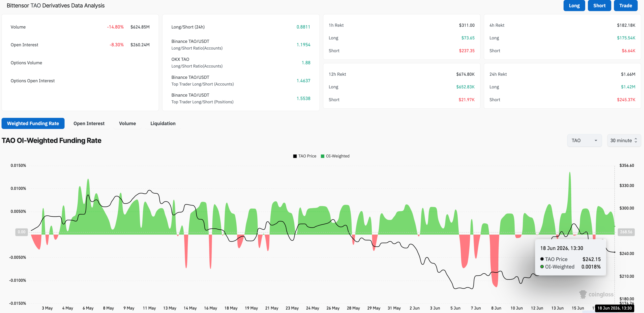Click the 1h Rekt Long value $73.65

(468, 38)
